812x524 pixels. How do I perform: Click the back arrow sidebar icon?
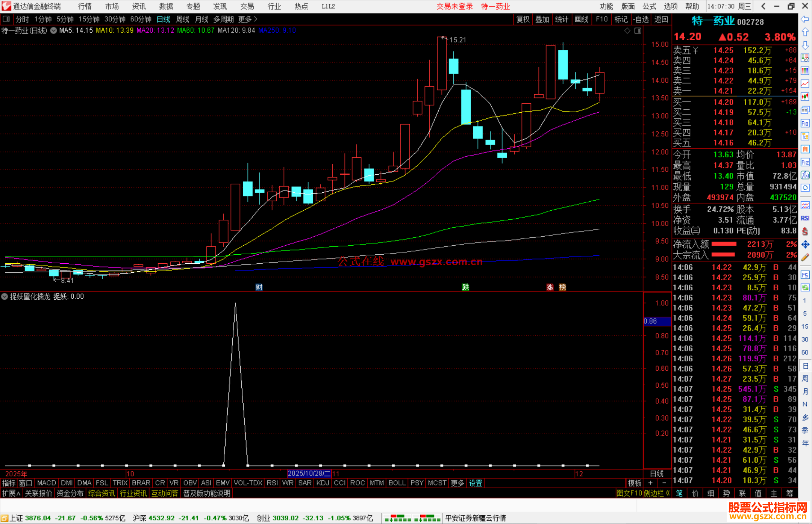coord(805,19)
